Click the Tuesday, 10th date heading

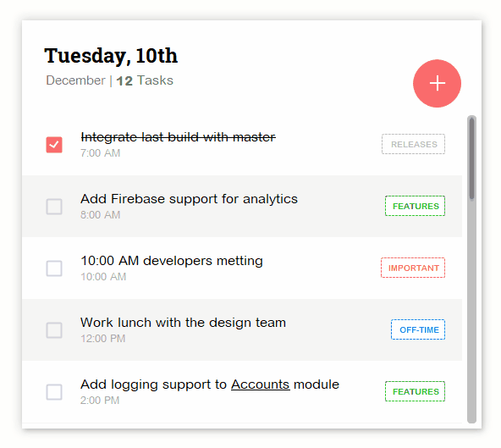pos(111,56)
